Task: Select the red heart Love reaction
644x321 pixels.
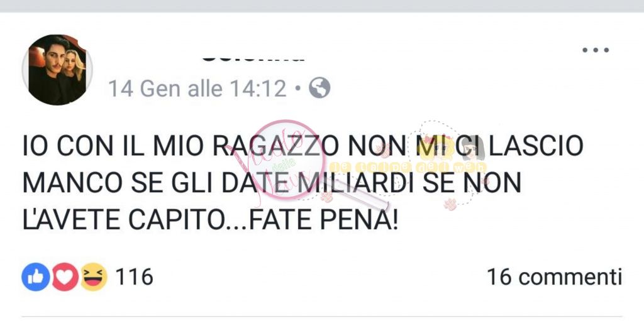Action: pos(65,277)
